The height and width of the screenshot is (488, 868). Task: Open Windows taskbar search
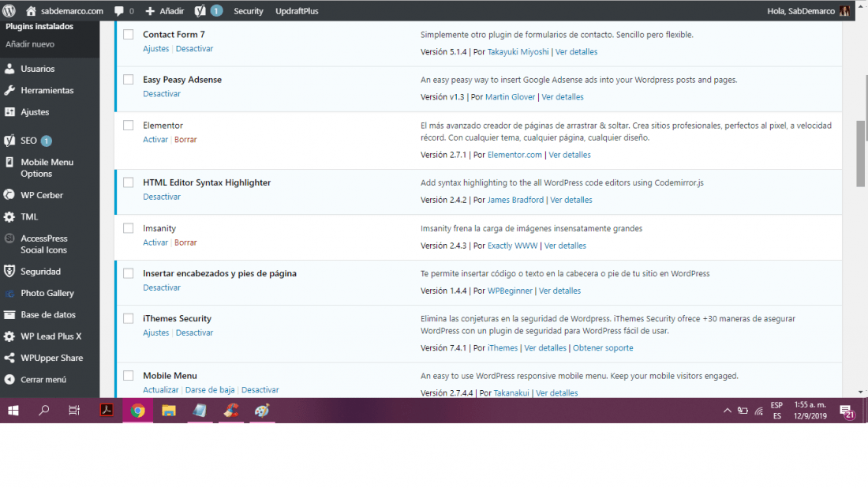[x=43, y=411]
